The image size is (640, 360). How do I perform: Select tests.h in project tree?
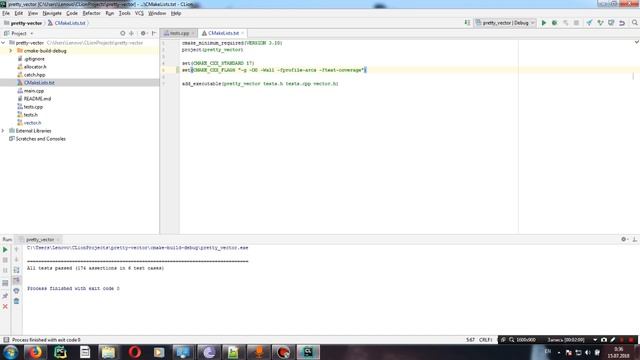tap(31, 115)
